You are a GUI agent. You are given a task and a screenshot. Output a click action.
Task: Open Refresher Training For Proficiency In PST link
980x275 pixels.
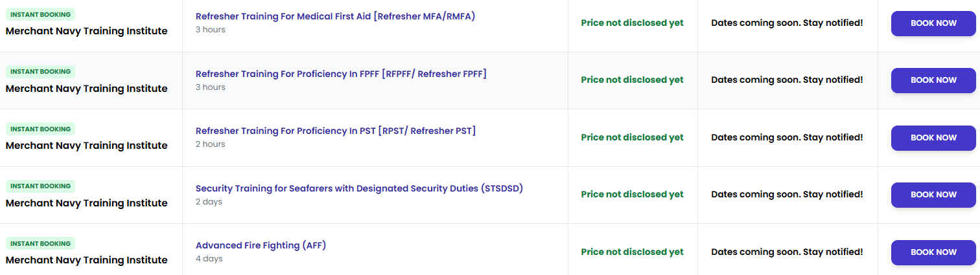(336, 131)
